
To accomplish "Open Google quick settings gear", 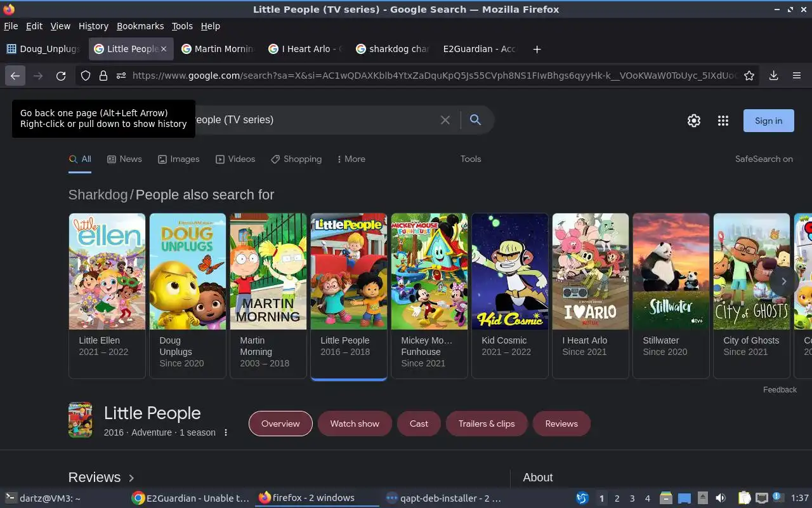I will [694, 121].
